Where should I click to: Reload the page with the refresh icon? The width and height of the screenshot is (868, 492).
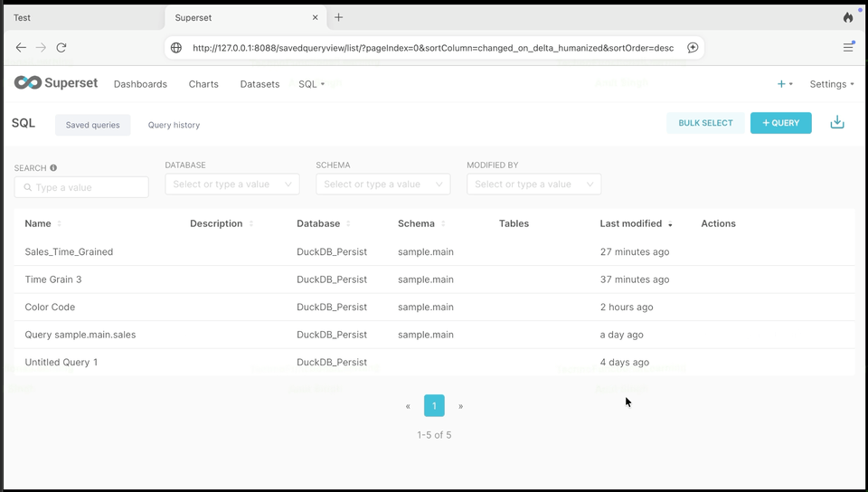coord(61,48)
